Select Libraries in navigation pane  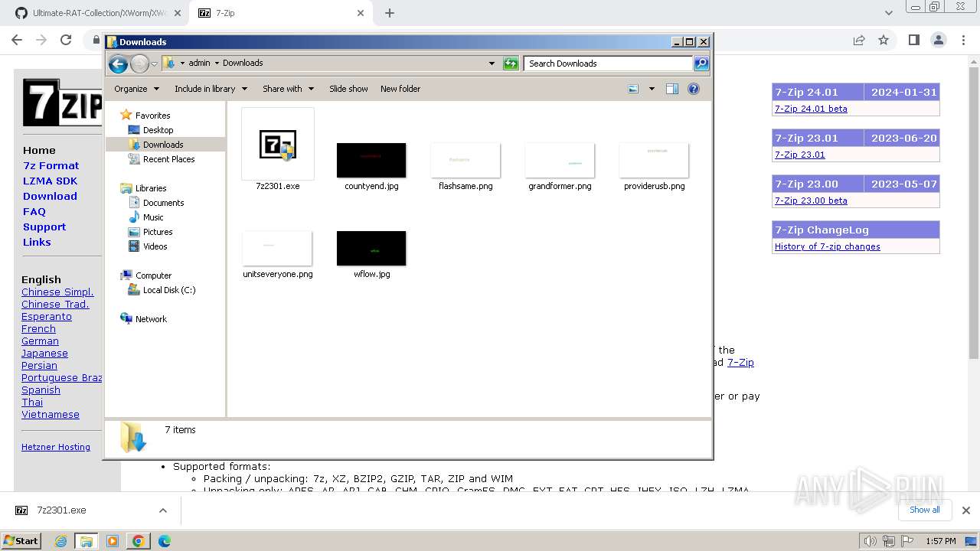pyautogui.click(x=151, y=188)
